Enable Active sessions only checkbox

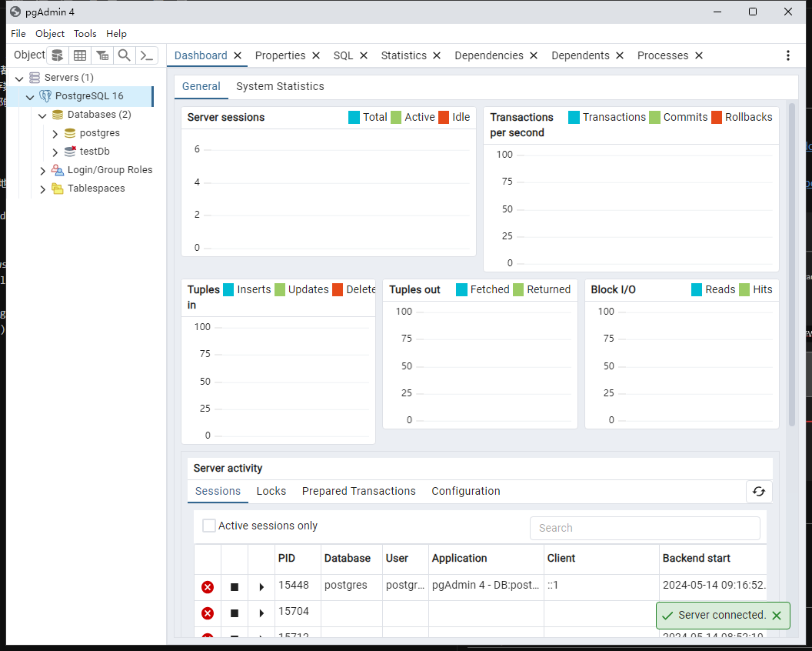coord(208,526)
